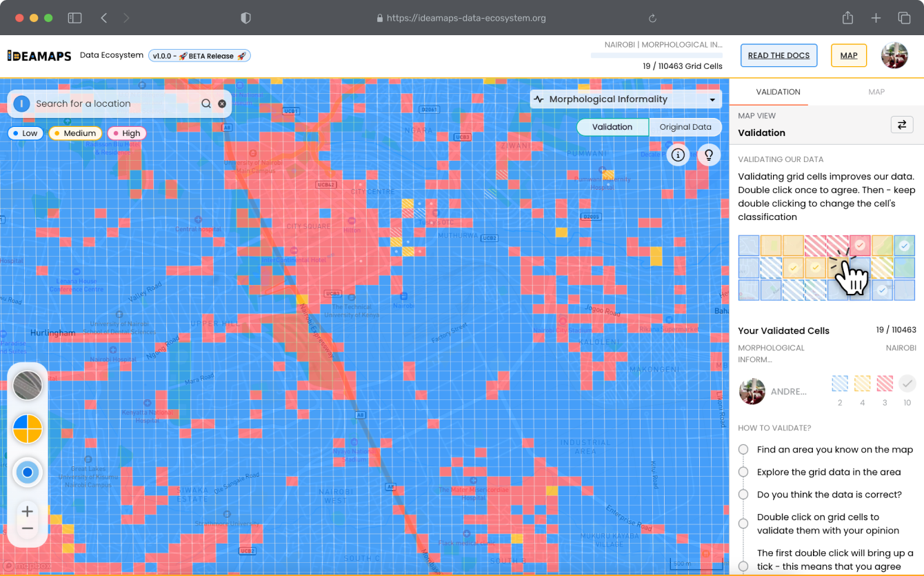Zoom in with the plus button
This screenshot has height=576, width=924.
(x=28, y=511)
